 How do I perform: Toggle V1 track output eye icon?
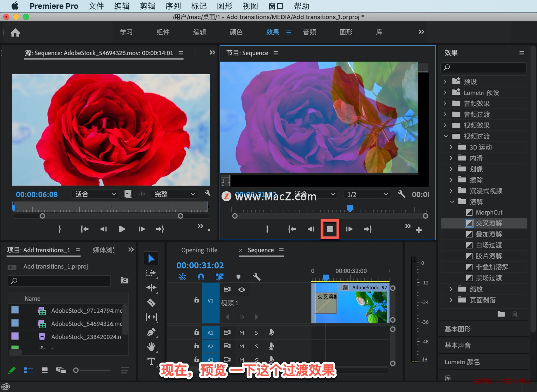pyautogui.click(x=242, y=289)
